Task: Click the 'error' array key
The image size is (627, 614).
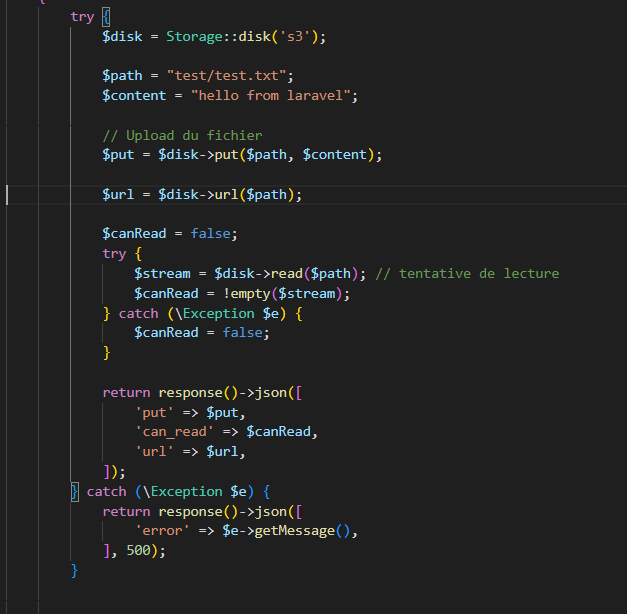Action: pos(162,531)
